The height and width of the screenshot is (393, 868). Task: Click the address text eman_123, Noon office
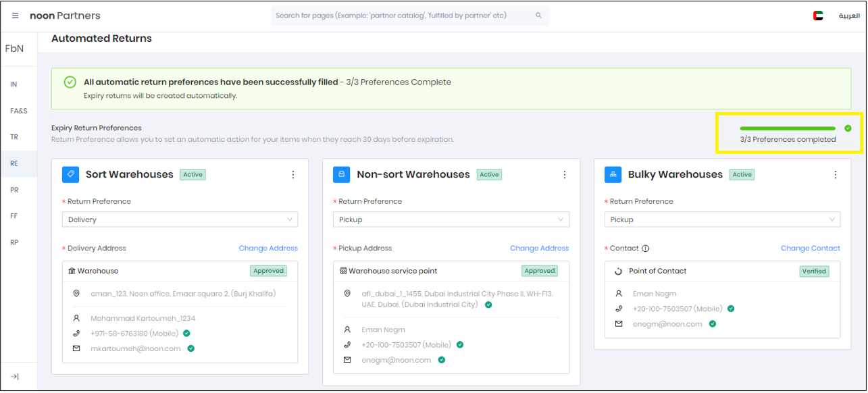(x=183, y=294)
